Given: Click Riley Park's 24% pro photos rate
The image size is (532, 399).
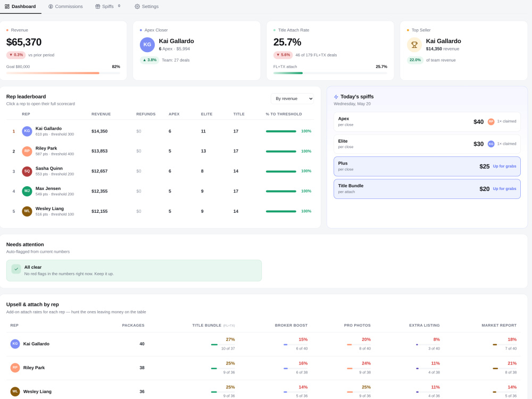Looking at the screenshot, I should pyautogui.click(x=366, y=363).
